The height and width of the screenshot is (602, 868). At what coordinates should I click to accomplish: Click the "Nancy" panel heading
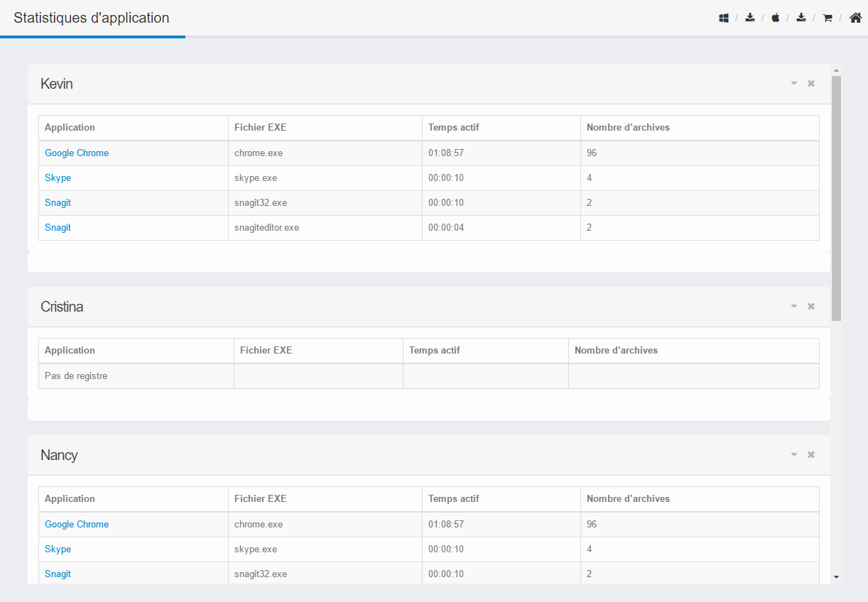click(x=59, y=455)
